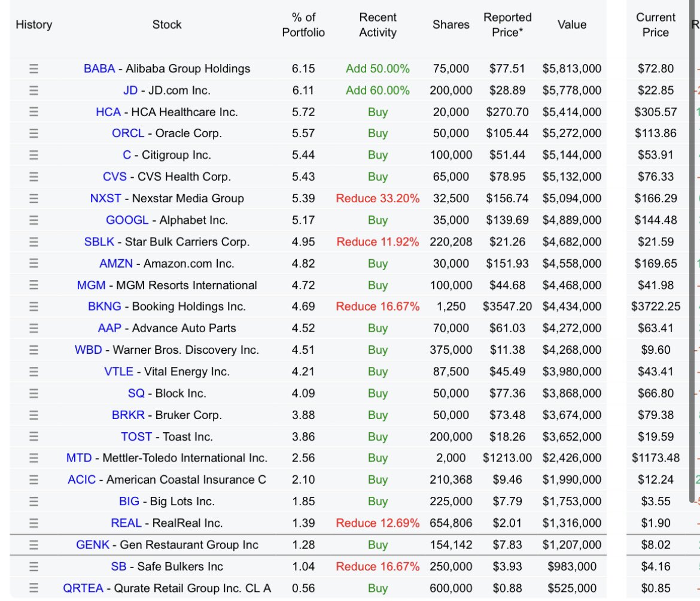
Task: Sort table by Value column header
Action: click(x=571, y=25)
